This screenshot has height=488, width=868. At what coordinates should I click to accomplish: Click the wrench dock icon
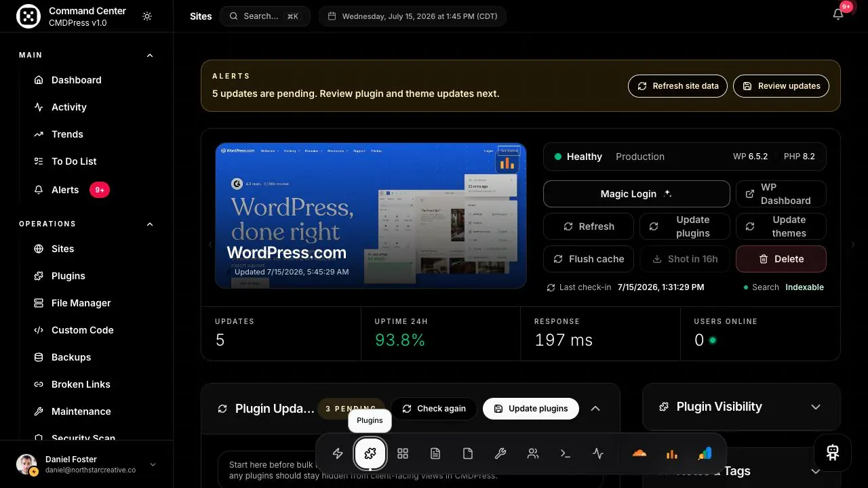click(500, 453)
